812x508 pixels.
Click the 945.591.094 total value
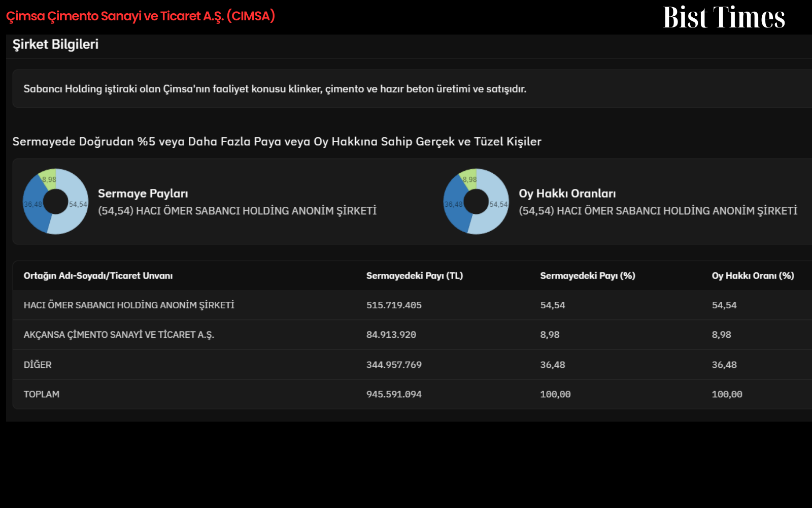pyautogui.click(x=394, y=394)
